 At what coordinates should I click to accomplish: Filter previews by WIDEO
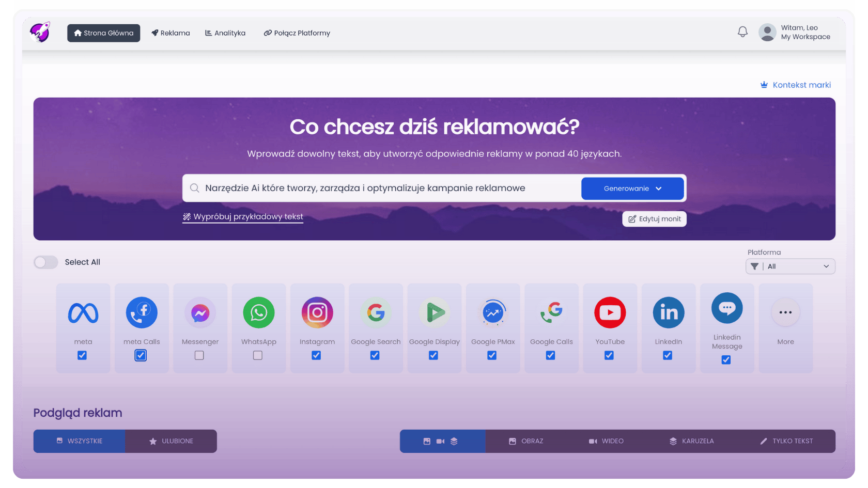606,441
